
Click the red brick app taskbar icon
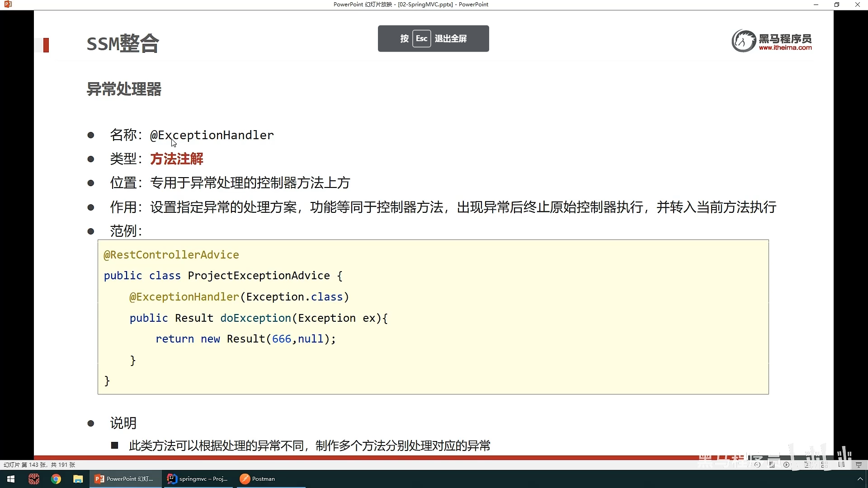[x=34, y=479]
